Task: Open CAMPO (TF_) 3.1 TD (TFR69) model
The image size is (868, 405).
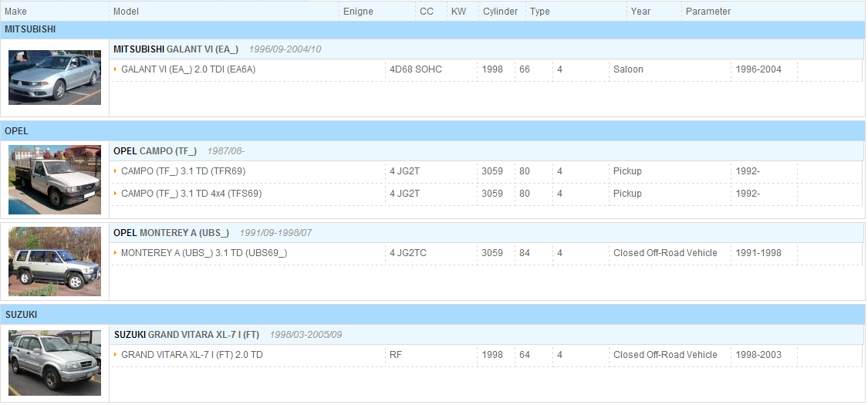Action: [183, 171]
